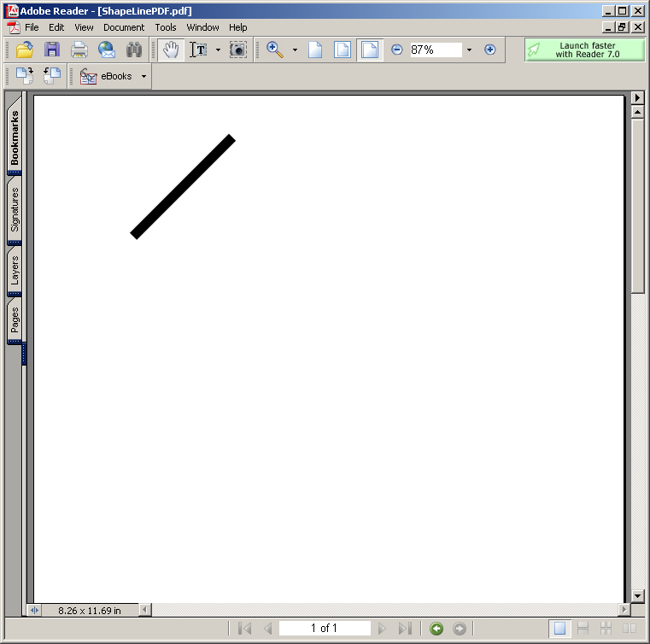Expand the Select Text tool dropdown arrow
This screenshot has height=644, width=650.
click(218, 50)
